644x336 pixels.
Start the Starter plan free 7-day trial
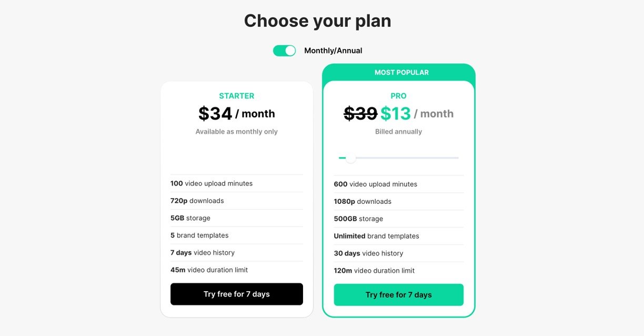click(237, 294)
